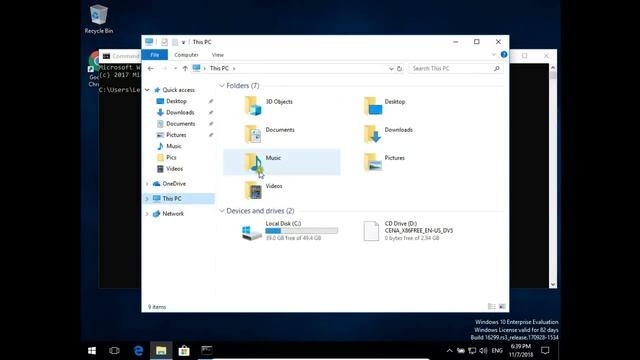This screenshot has width=640, height=360.
Task: Collapse Devices and drives group
Action: click(x=222, y=211)
